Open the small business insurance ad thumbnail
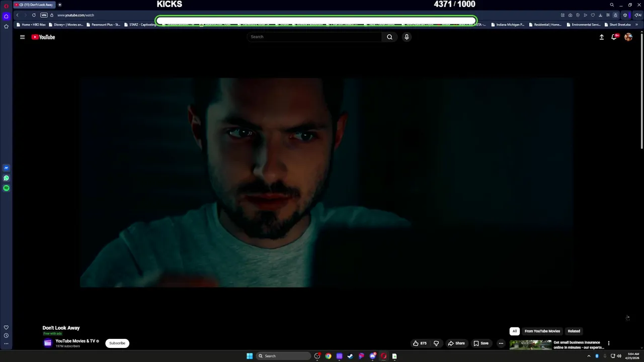Viewport: 644px width, 362px height. pyautogui.click(x=530, y=345)
